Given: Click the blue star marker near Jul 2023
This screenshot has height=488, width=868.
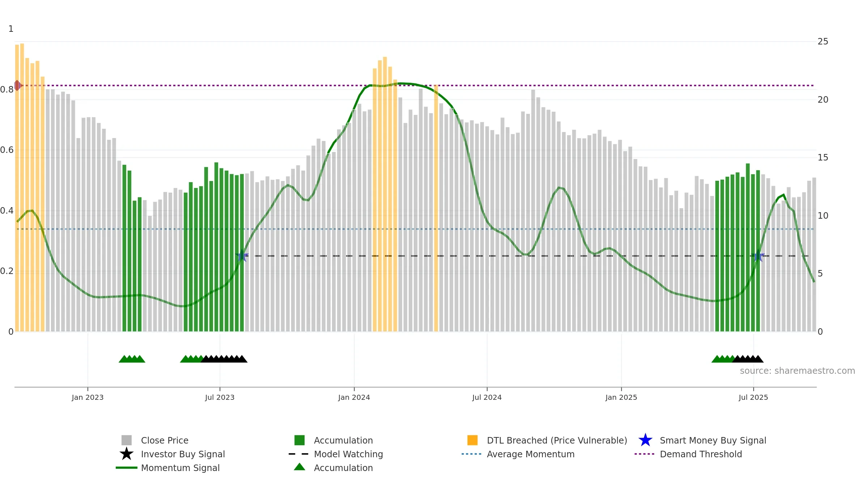Looking at the screenshot, I should tap(242, 256).
